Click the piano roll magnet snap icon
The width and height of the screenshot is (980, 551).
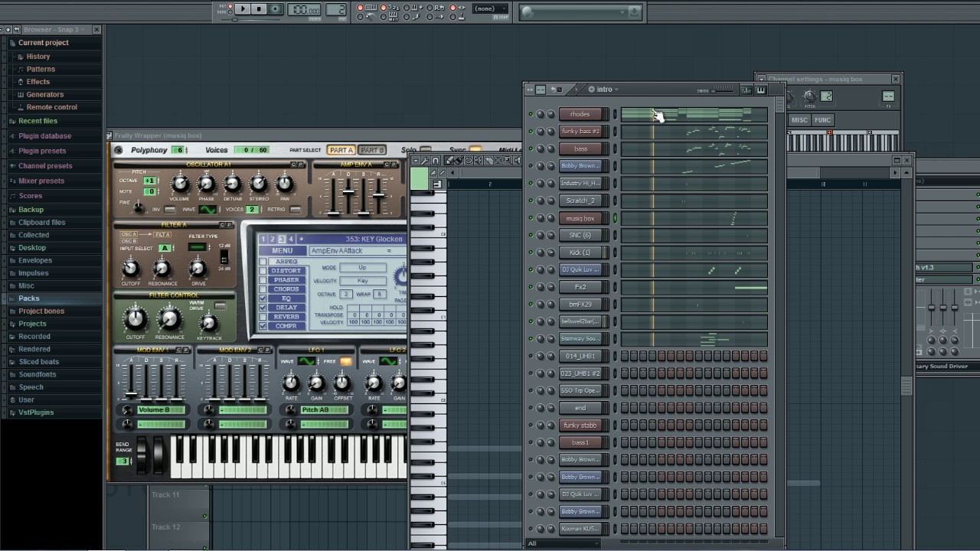pyautogui.click(x=435, y=161)
